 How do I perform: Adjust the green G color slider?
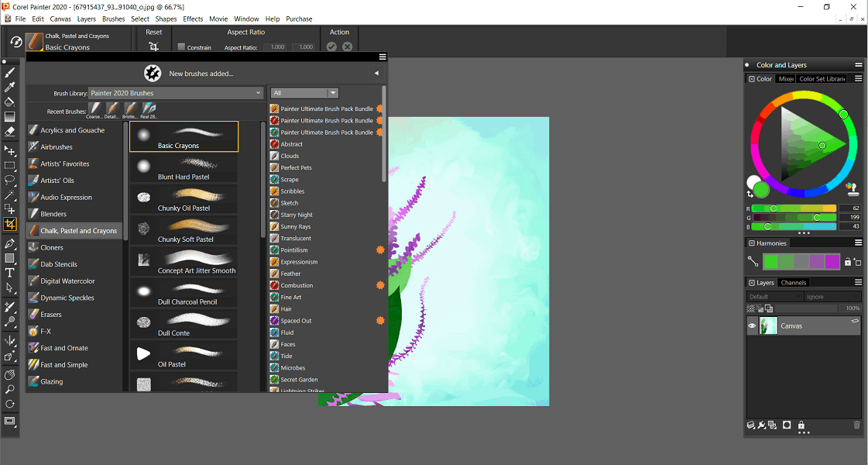coord(794,218)
